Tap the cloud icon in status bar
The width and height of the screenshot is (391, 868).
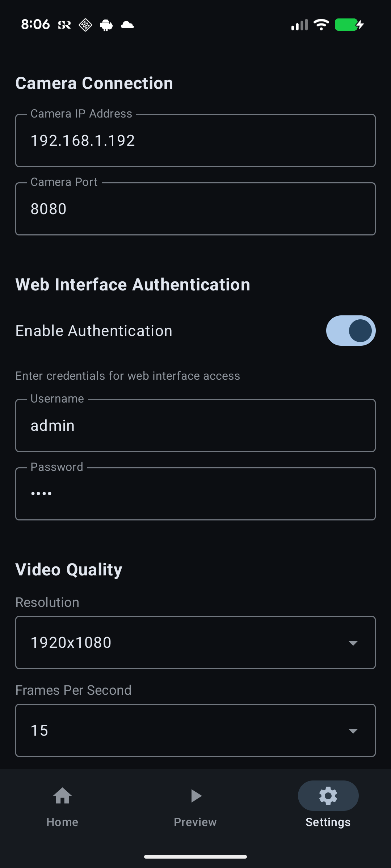(127, 24)
